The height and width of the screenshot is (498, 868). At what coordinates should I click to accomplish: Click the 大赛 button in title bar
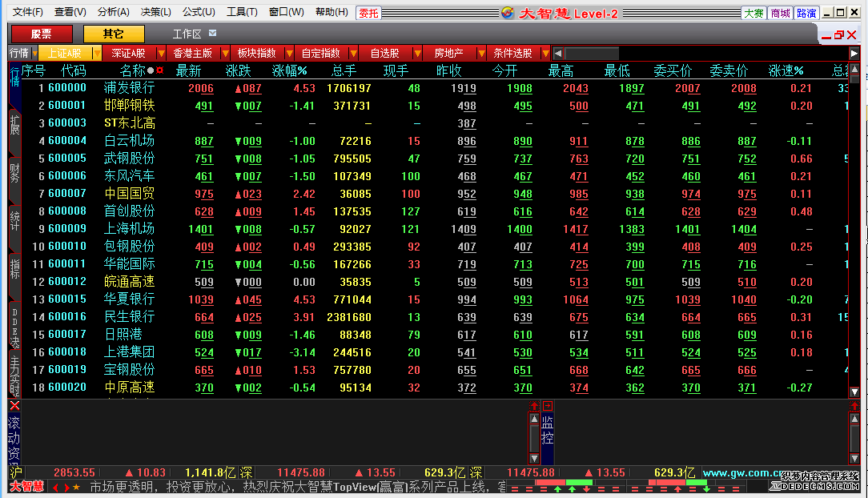pos(754,13)
